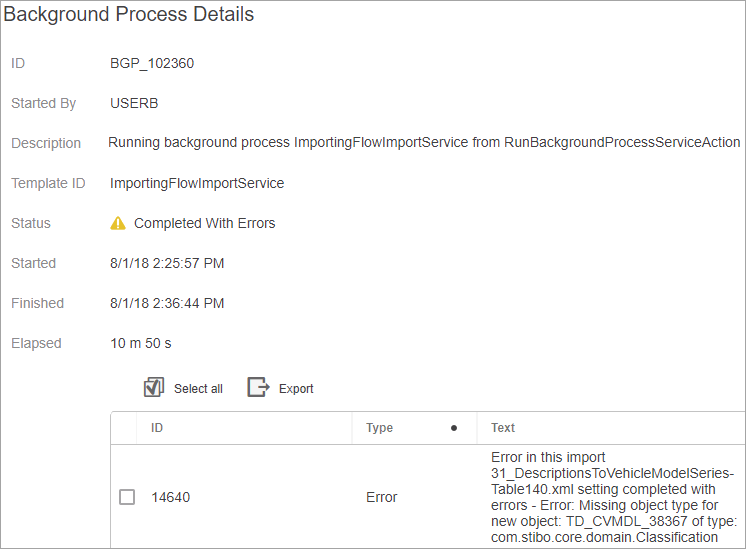This screenshot has width=746, height=549.
Task: Select the ImportingFlowImportService Template ID value
Action: [197, 183]
